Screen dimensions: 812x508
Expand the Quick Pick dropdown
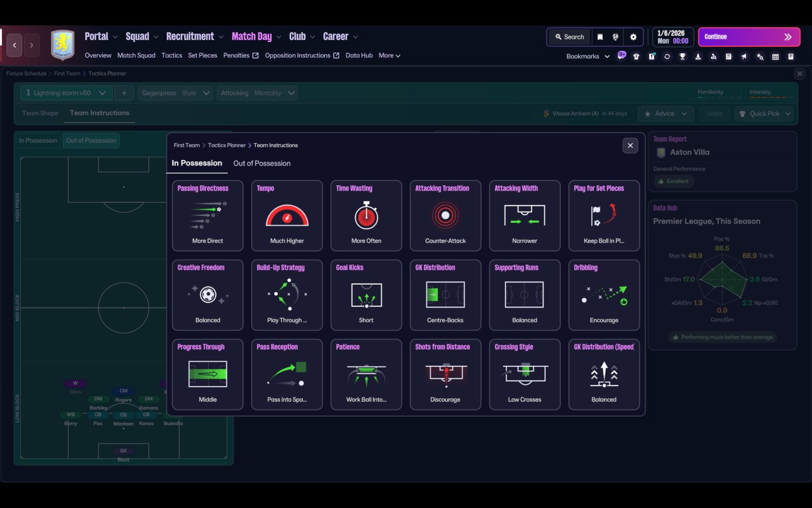tap(764, 114)
